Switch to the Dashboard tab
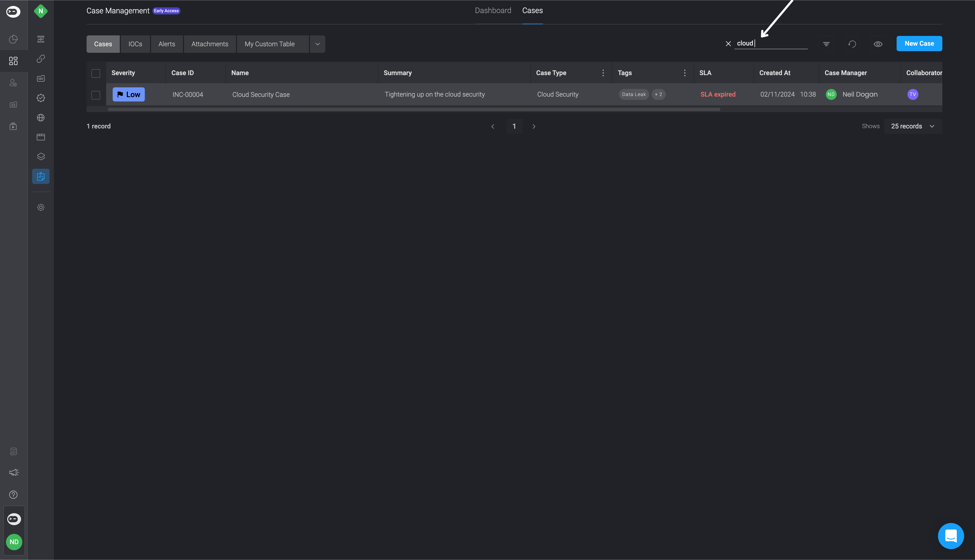975x560 pixels. [493, 11]
